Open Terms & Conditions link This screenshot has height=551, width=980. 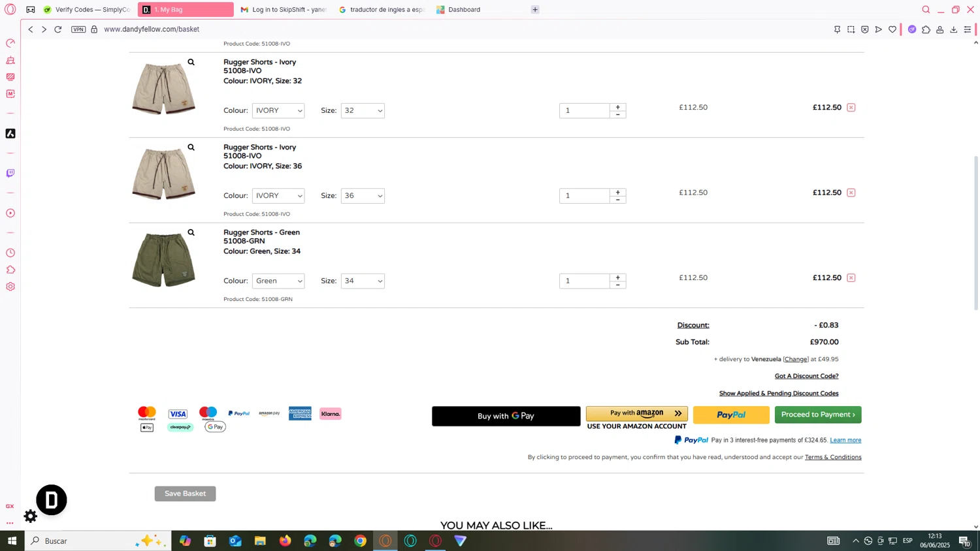[x=833, y=457]
